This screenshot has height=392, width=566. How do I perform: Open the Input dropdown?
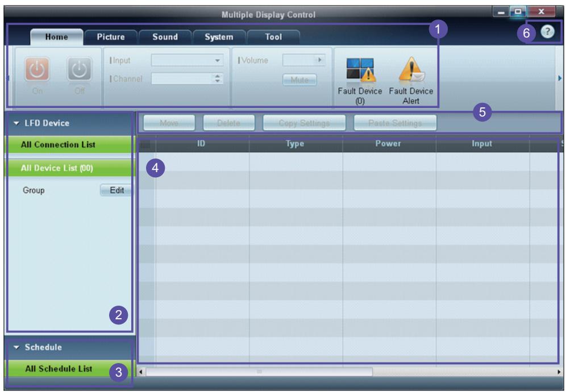pos(187,60)
